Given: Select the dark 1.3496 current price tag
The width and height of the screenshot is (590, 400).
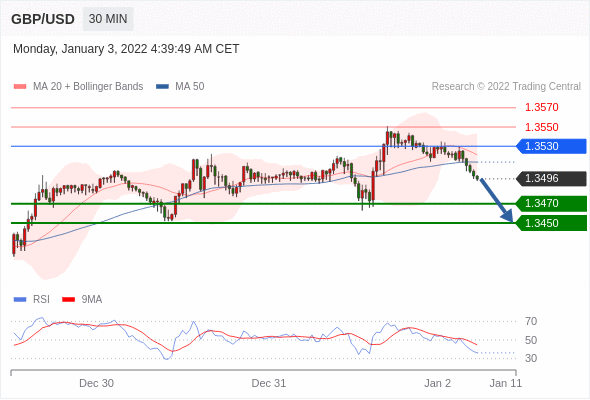Looking at the screenshot, I should point(551,178).
